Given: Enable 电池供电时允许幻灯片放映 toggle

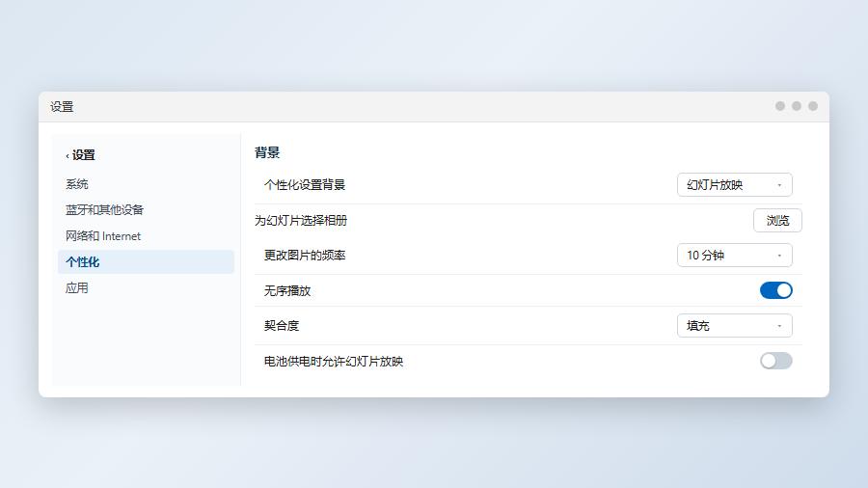Looking at the screenshot, I should tap(776, 361).
